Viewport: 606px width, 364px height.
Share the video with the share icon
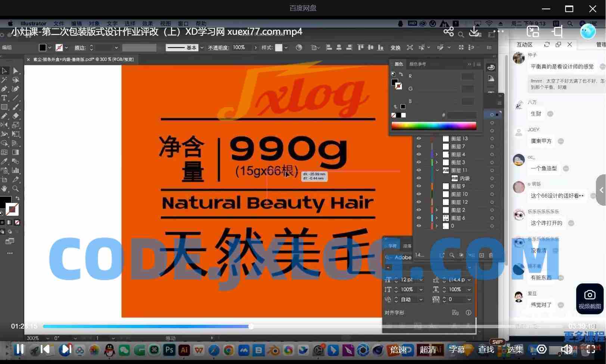coord(448,31)
